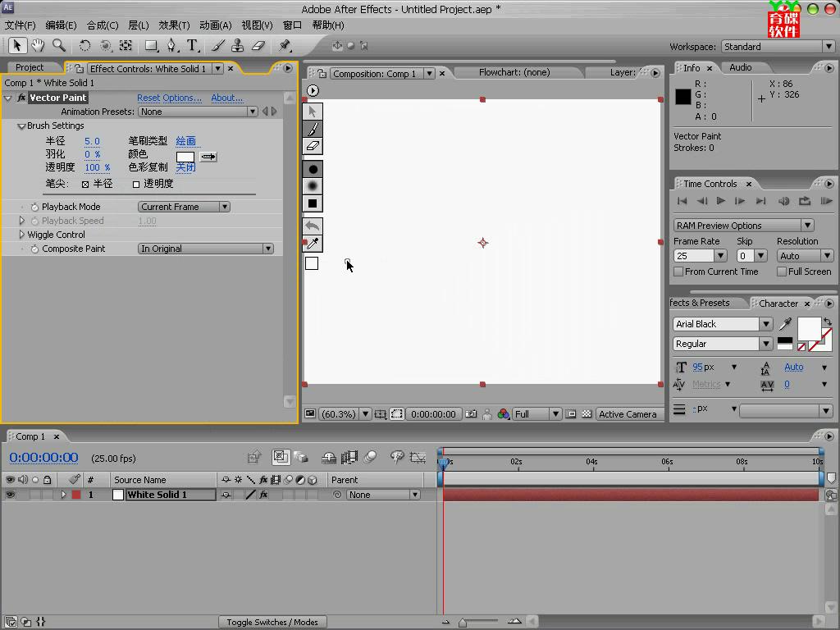This screenshot has height=630, width=840.
Task: Switch to the Project tab
Action: coord(30,67)
